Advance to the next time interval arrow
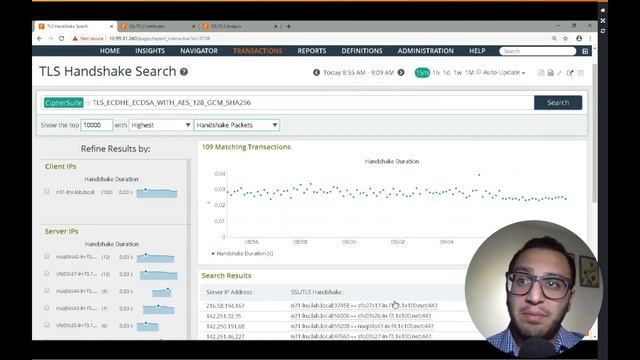The height and width of the screenshot is (360, 640). 401,72
